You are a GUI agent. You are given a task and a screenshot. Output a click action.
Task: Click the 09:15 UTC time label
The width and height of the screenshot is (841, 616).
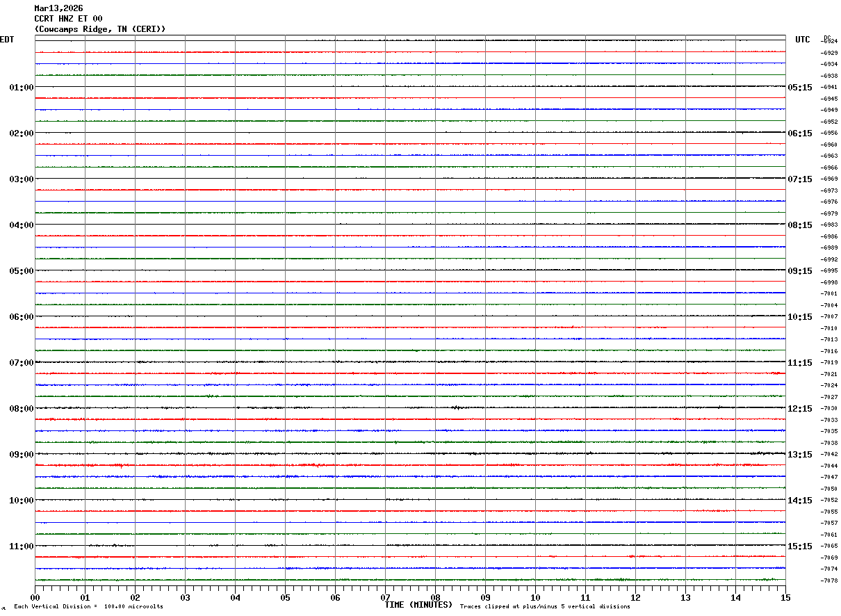click(799, 271)
